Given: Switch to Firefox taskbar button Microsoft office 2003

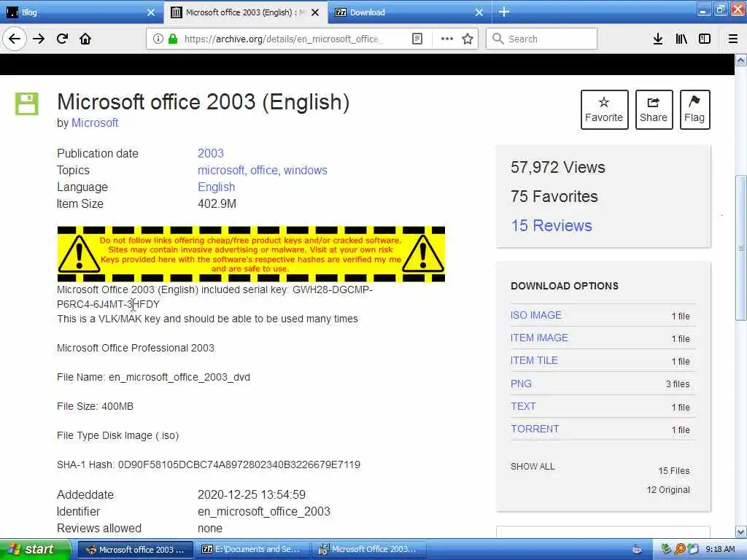Looking at the screenshot, I should click(x=135, y=550).
